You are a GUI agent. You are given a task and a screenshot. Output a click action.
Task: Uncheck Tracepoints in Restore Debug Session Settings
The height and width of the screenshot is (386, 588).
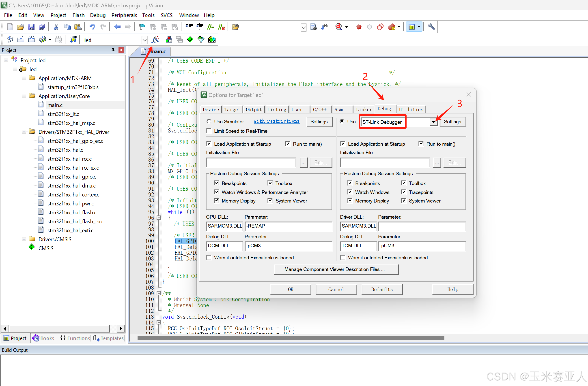[x=403, y=192]
